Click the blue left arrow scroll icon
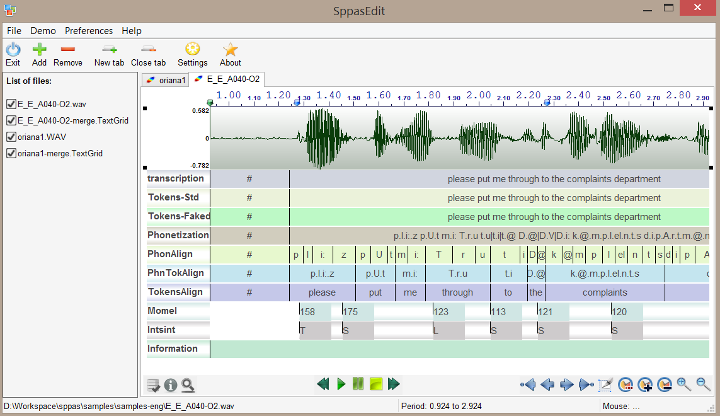 click(x=547, y=385)
